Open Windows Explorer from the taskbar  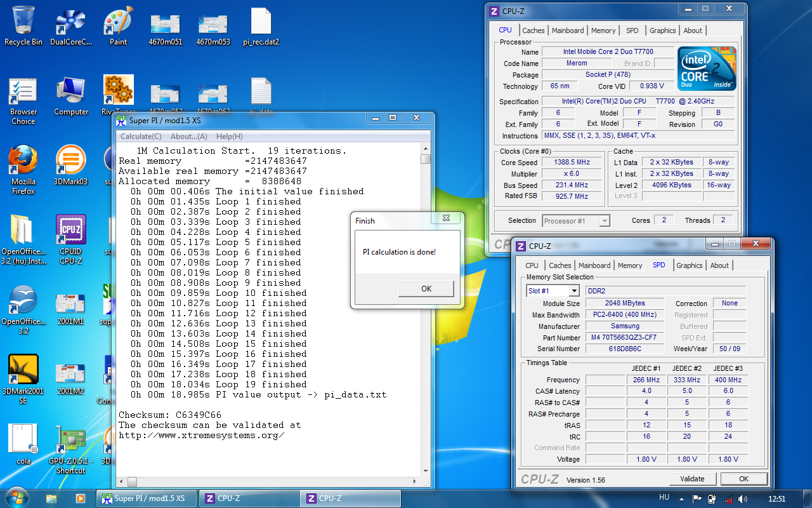[x=52, y=498]
